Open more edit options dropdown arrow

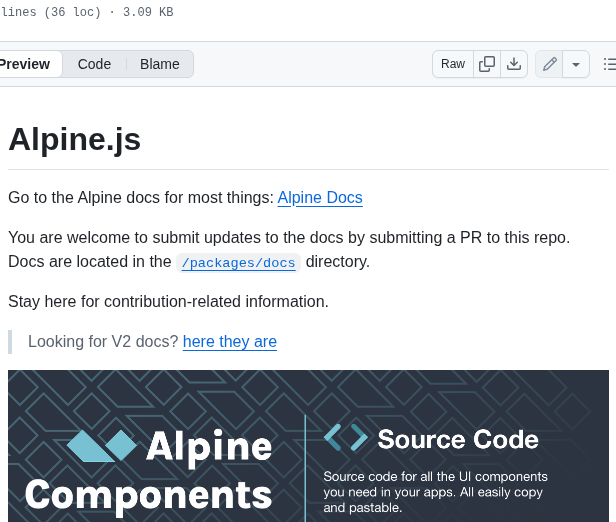576,64
